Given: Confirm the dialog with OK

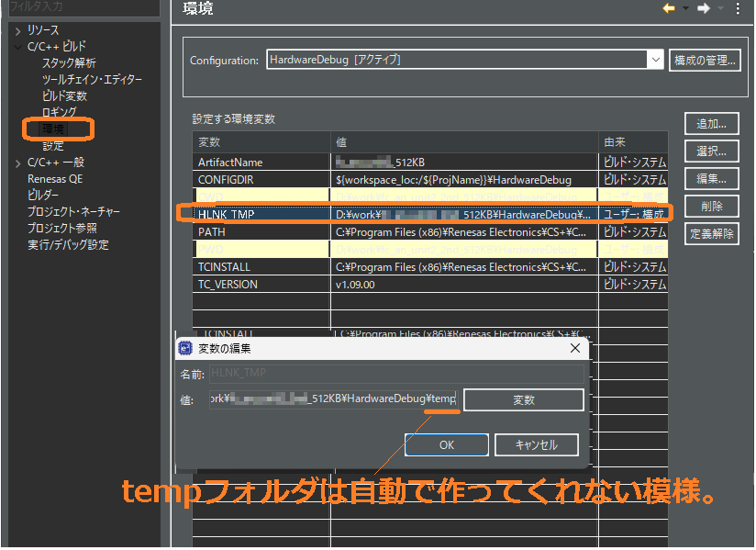Looking at the screenshot, I should [x=446, y=444].
